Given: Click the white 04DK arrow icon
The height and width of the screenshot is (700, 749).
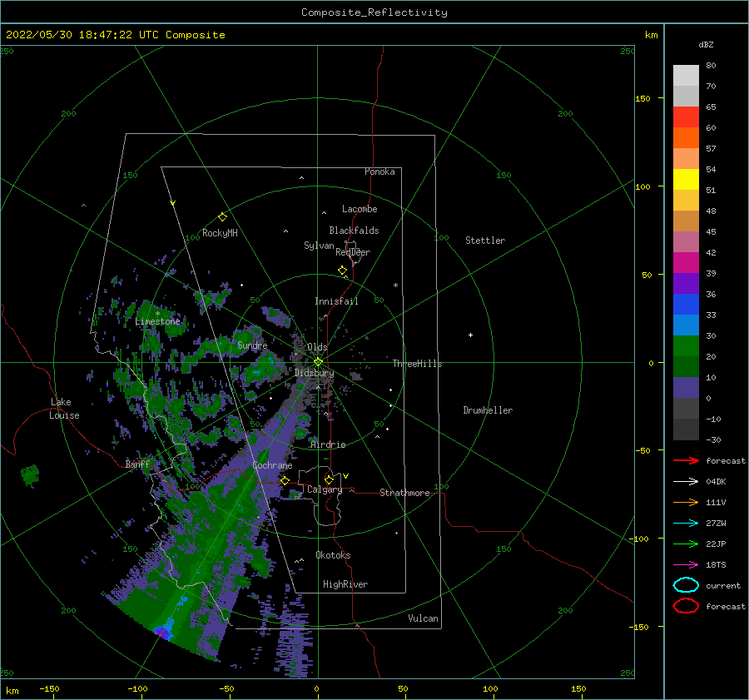Looking at the screenshot, I should 686,481.
